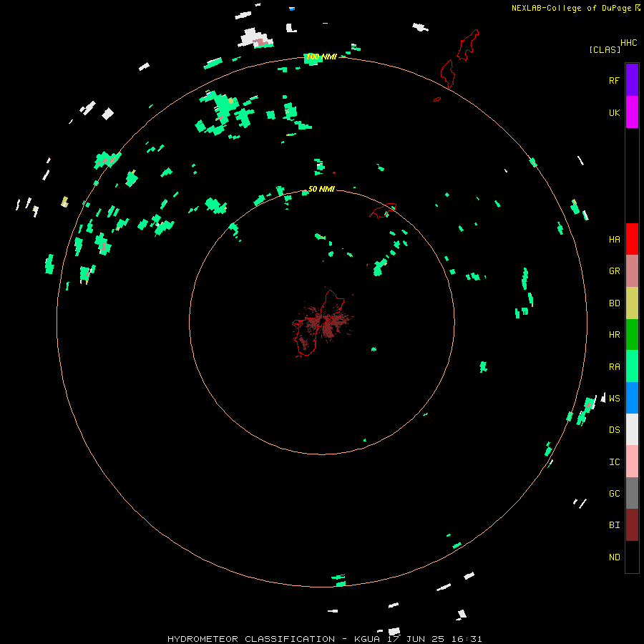
Task: Click the DS legend label
Action: pyautogui.click(x=614, y=430)
